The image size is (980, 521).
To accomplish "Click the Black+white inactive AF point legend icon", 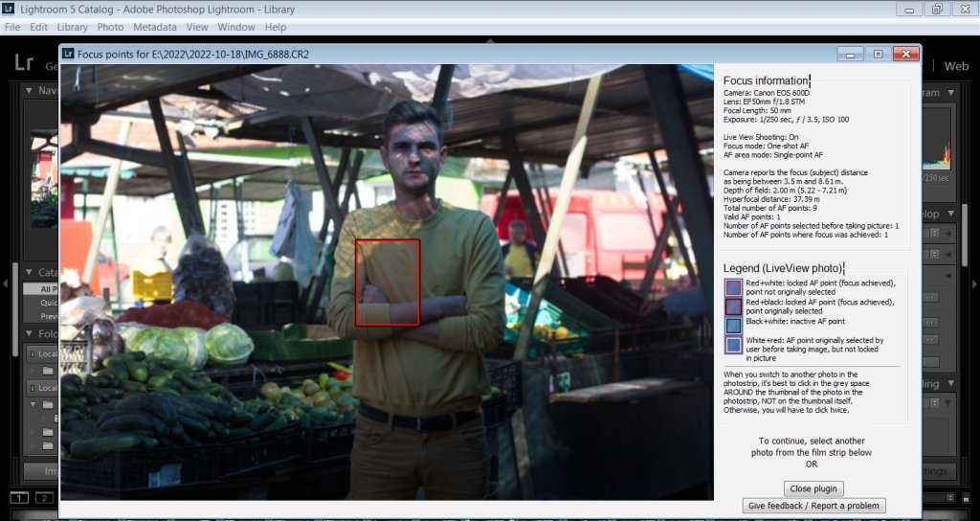I will tap(733, 326).
